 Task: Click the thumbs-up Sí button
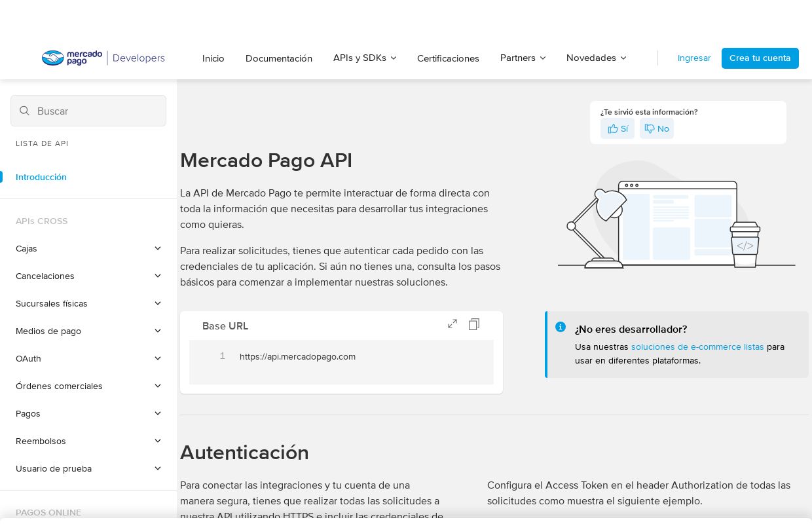tap(618, 128)
